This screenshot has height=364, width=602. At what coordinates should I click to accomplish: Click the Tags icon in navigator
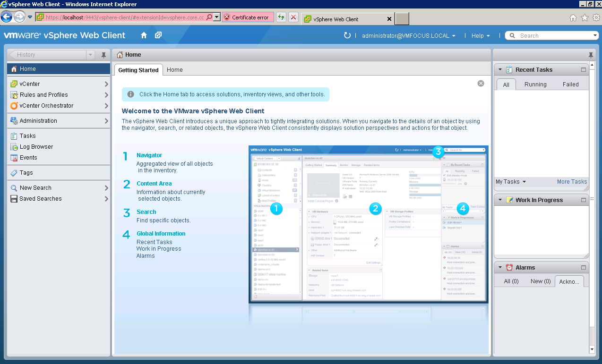14,173
